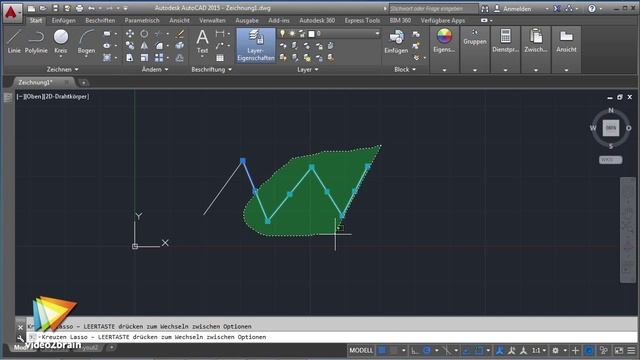The width and height of the screenshot is (640, 360).
Task: Select the Bogen arc tool
Action: (86, 42)
